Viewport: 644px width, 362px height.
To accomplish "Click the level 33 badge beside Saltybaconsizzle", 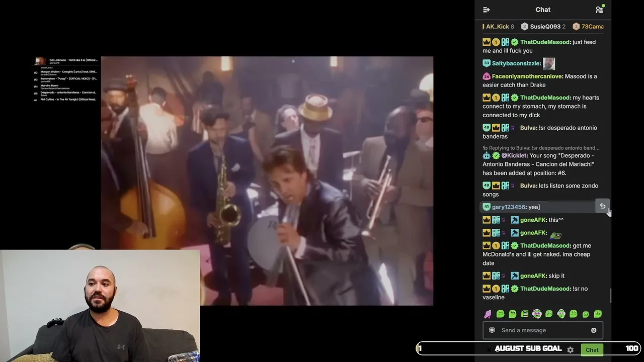I will tap(487, 63).
